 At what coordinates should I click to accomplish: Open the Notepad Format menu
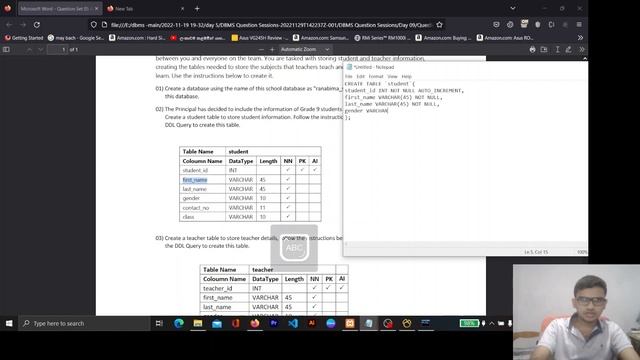coord(376,76)
